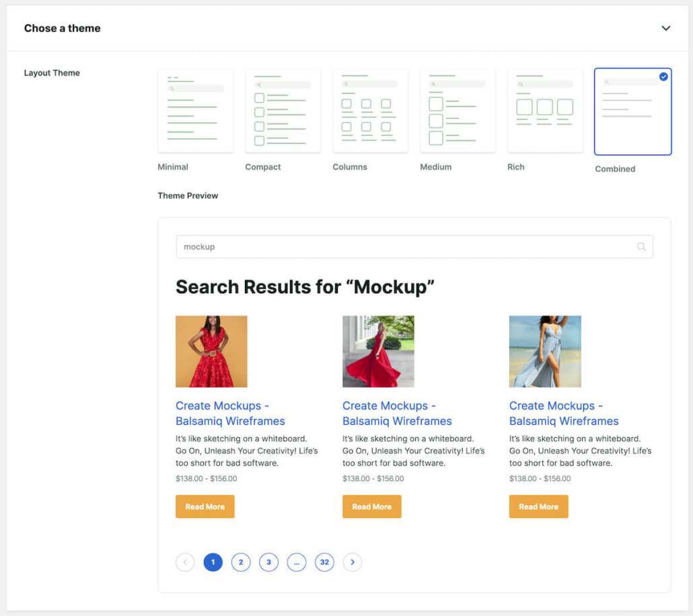The width and height of the screenshot is (693, 616).
Task: Expand the pagination ellipsis to see more pages
Action: point(297,562)
